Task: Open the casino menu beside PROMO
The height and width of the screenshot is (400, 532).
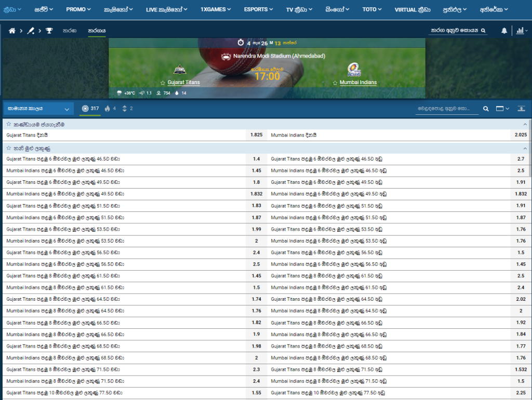Action: click(118, 9)
